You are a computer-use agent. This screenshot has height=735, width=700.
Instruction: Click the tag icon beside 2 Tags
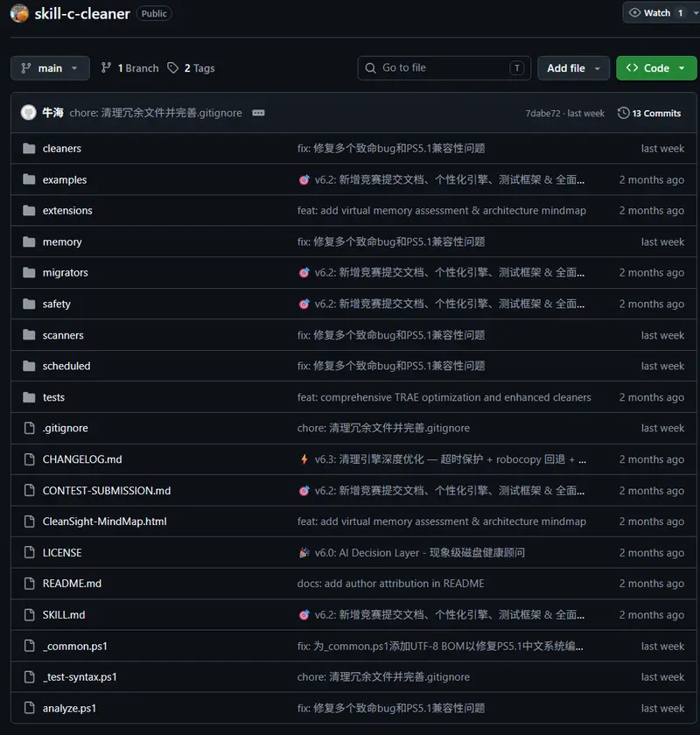tap(173, 68)
